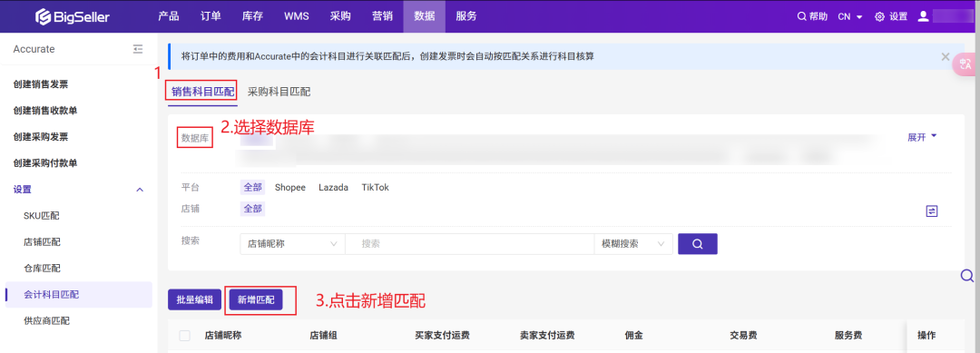Image resolution: width=980 pixels, height=353 pixels.
Task: Click the 卖家支付运费 column header
Action: click(x=547, y=336)
